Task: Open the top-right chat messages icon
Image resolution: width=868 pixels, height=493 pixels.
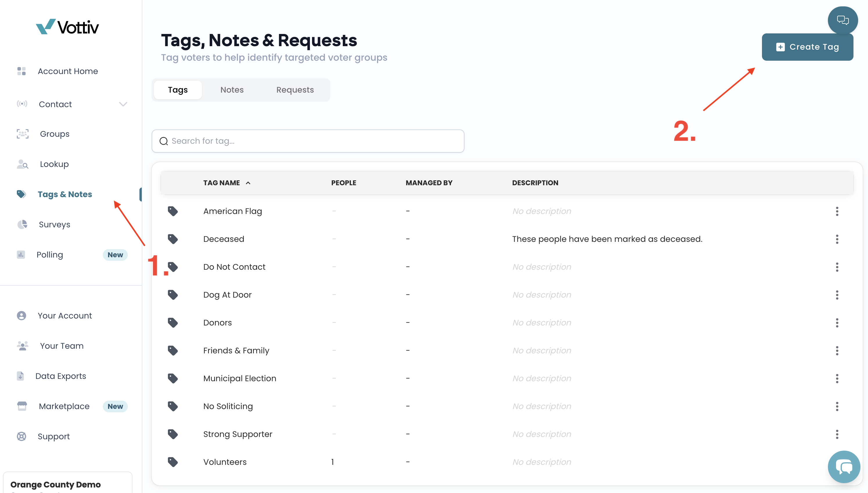Action: [x=843, y=20]
